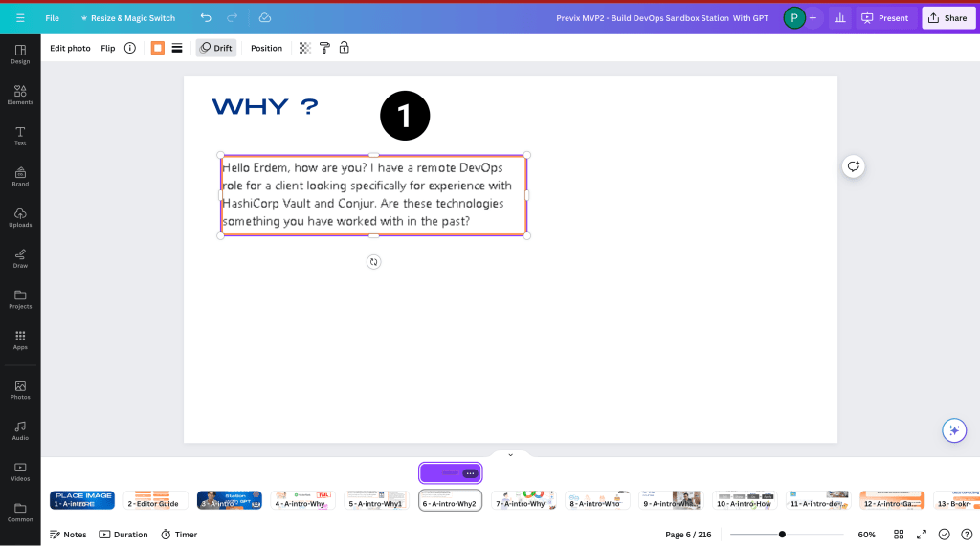
Task: Open the hamburger main menu
Action: 20,18
